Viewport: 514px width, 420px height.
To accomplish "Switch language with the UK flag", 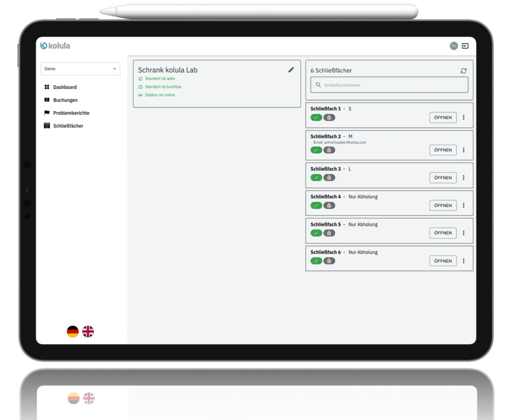I will point(88,331).
